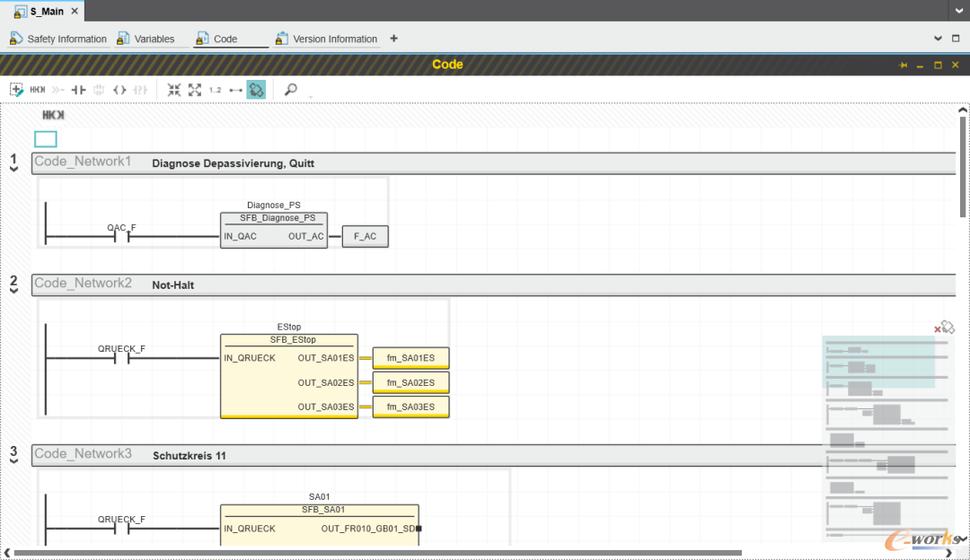
Task: Collapse Code_Network3 with its chevron
Action: point(13,461)
